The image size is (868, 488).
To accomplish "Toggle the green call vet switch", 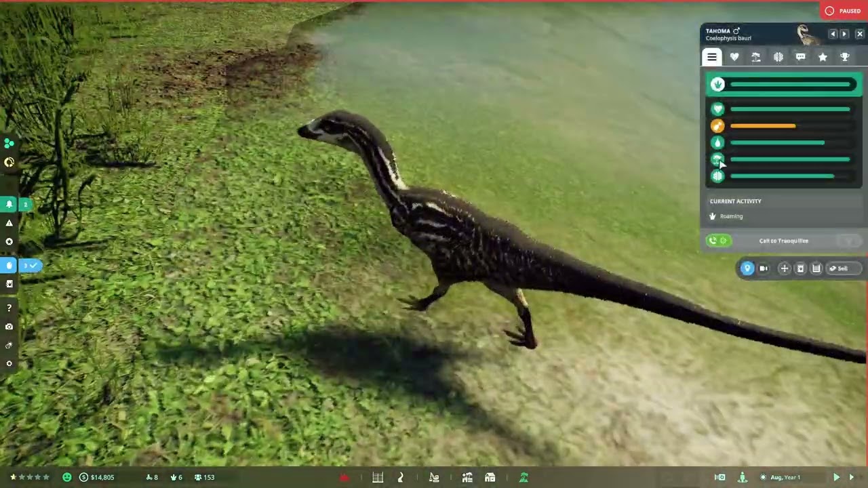I will [719, 241].
